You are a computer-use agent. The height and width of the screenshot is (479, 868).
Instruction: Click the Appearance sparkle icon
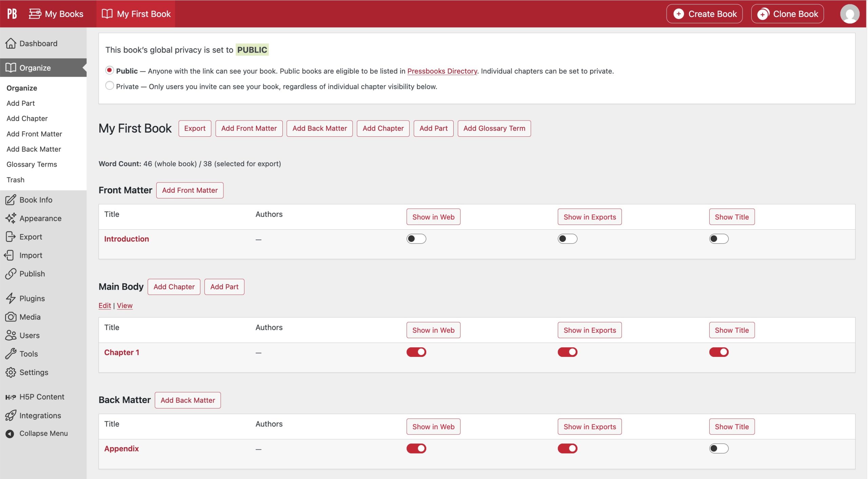[x=11, y=218]
